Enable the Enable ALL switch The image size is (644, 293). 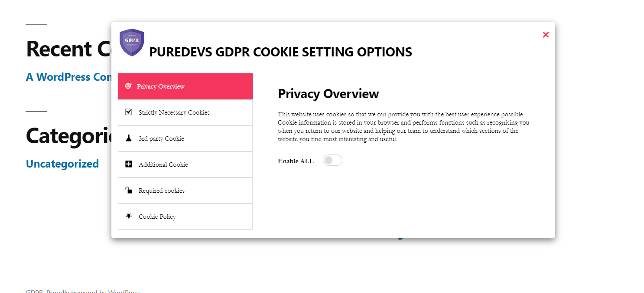(x=332, y=160)
